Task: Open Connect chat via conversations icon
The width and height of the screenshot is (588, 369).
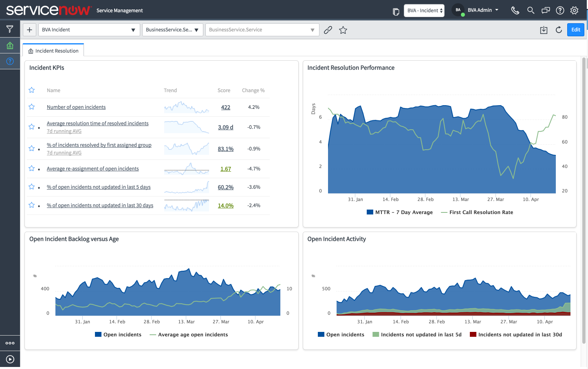Action: [546, 10]
